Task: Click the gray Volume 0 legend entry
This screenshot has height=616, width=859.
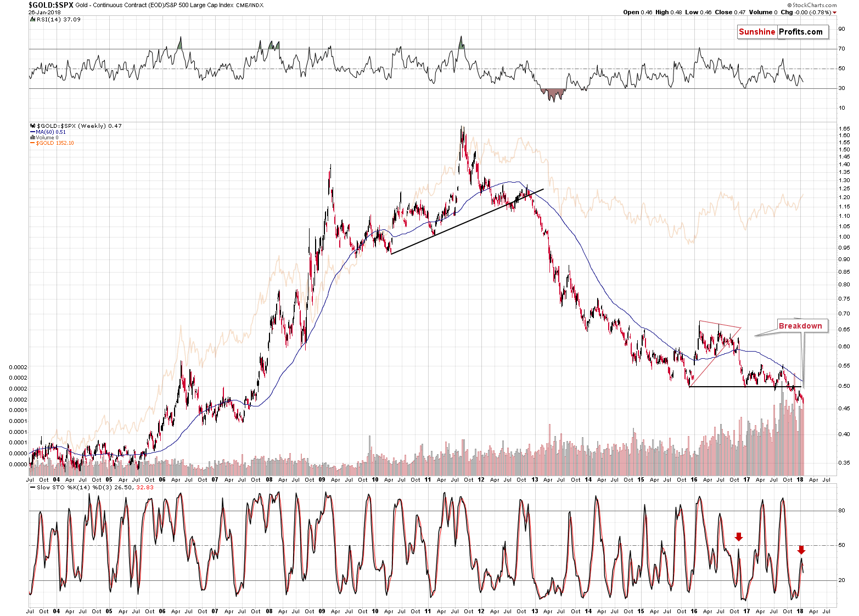Action: (x=47, y=138)
